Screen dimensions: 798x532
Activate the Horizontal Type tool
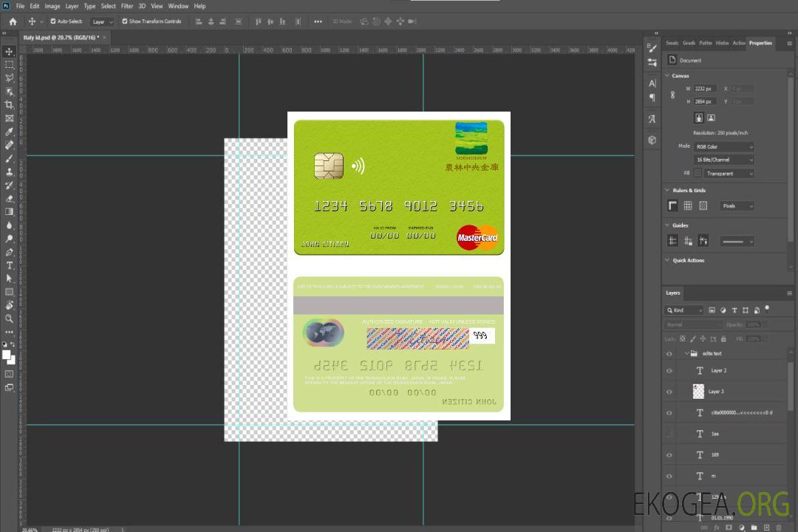pyautogui.click(x=9, y=265)
